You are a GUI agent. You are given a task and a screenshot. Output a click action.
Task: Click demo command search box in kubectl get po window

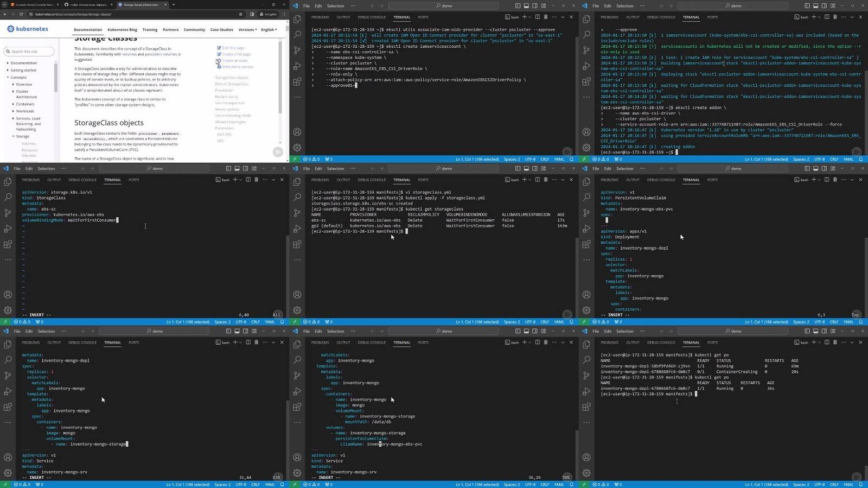pos(732,331)
